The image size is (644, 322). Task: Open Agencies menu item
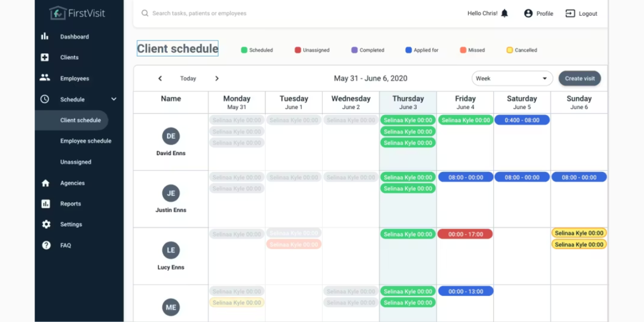click(x=72, y=183)
